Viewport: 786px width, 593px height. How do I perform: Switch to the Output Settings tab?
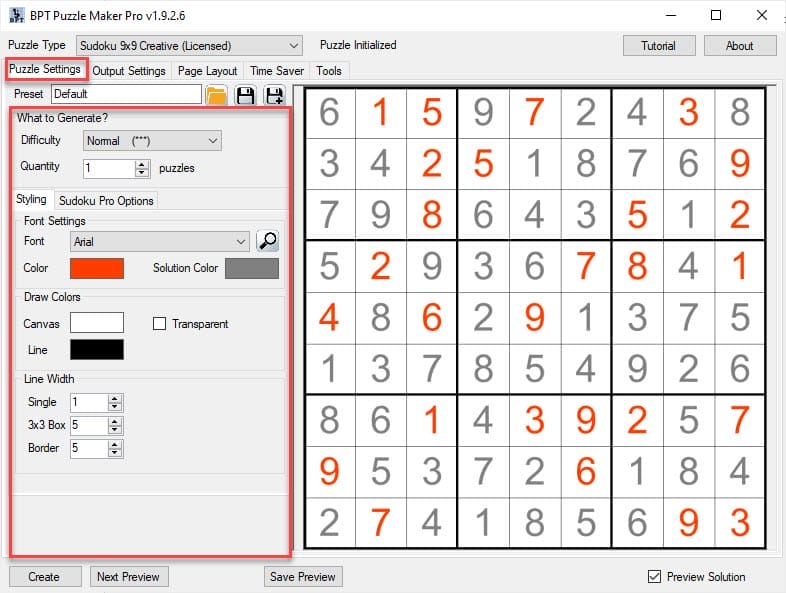(x=129, y=71)
